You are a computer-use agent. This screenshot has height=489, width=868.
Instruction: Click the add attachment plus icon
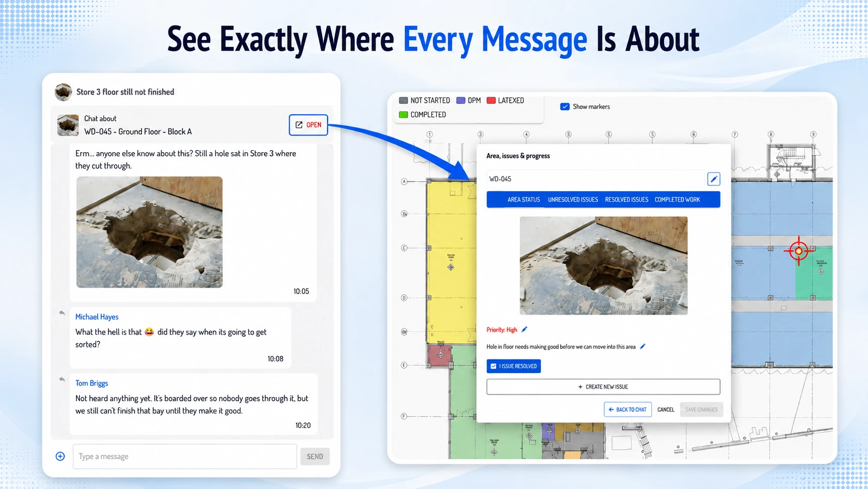pyautogui.click(x=60, y=456)
